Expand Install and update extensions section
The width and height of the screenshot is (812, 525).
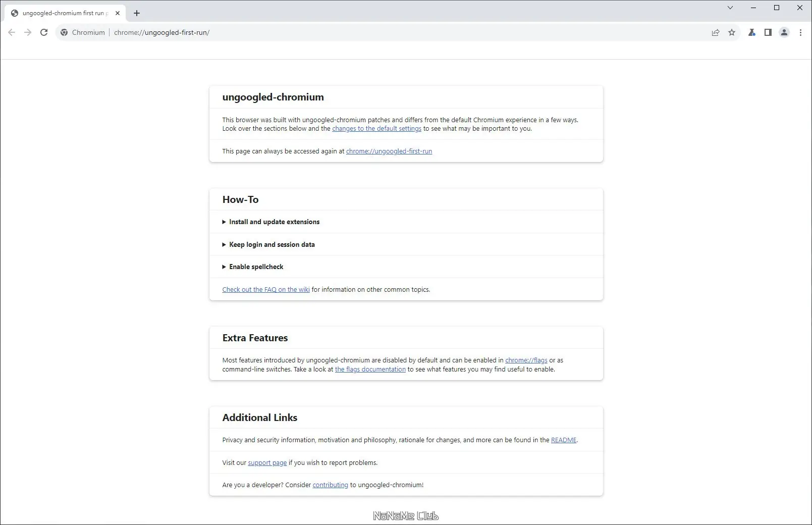point(274,222)
